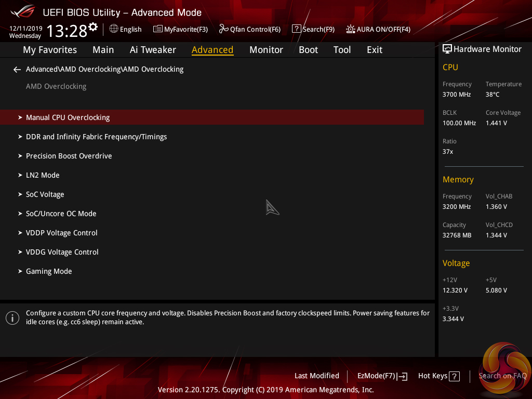Open the Exit tab
The width and height of the screenshot is (532, 399).
(x=375, y=50)
